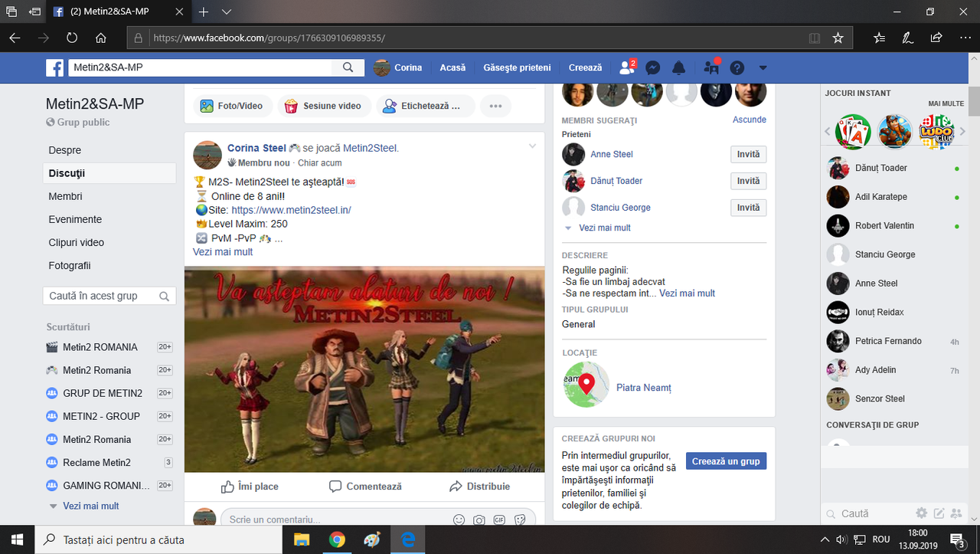Invite Stanciu George to the group
This screenshot has height=554, width=980.
(748, 208)
